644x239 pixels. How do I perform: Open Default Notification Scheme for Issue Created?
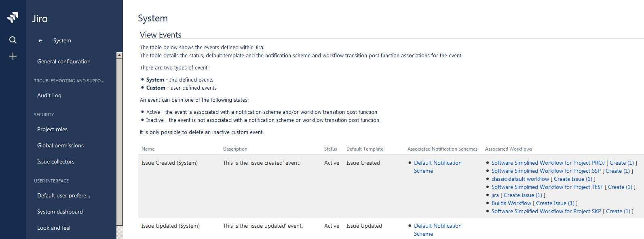coord(437,163)
